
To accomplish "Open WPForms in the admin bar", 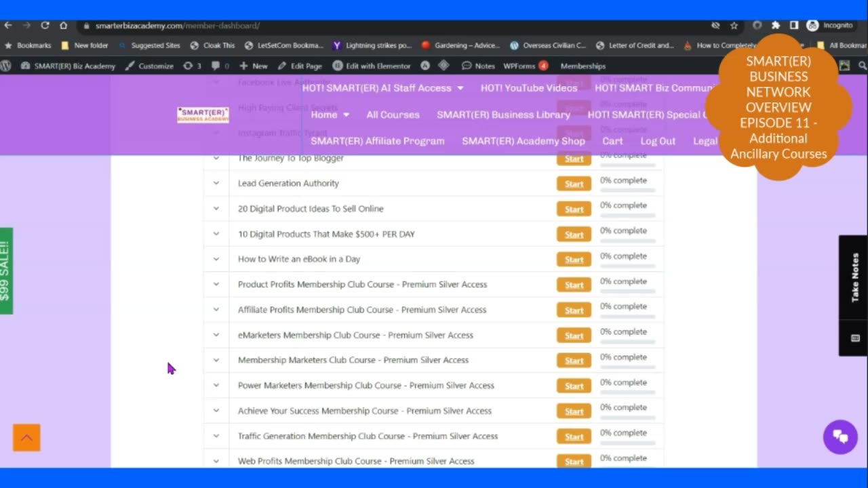I will tap(526, 66).
